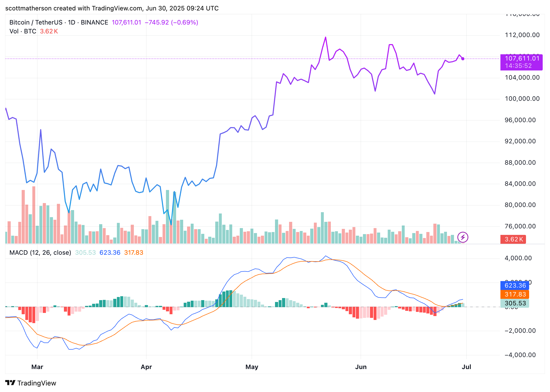Click the MACD (12, 26, close) legend

[x=40, y=253]
